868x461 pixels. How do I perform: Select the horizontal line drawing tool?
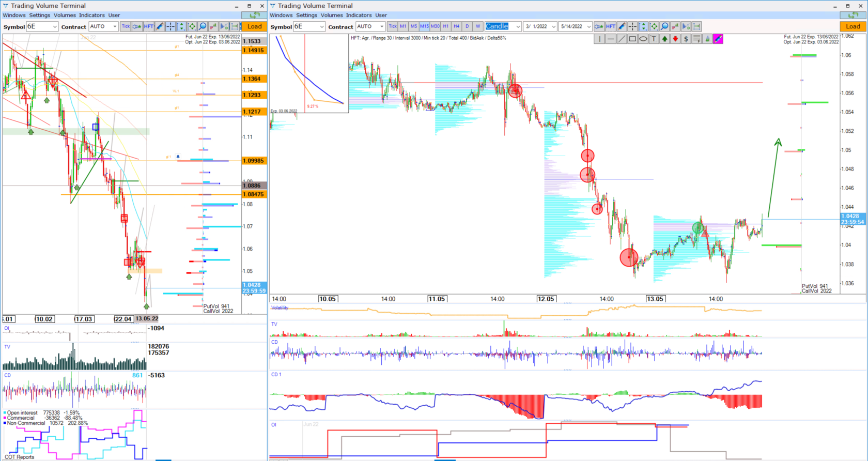tap(611, 39)
